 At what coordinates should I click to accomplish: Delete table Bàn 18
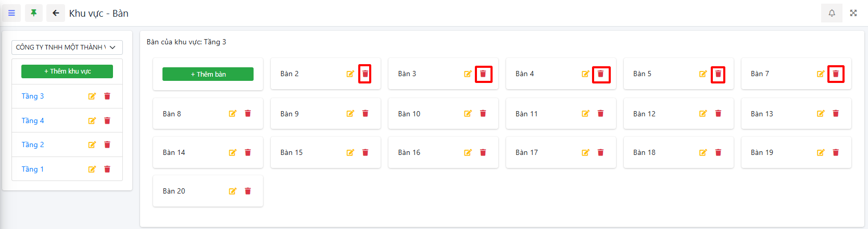coord(718,152)
